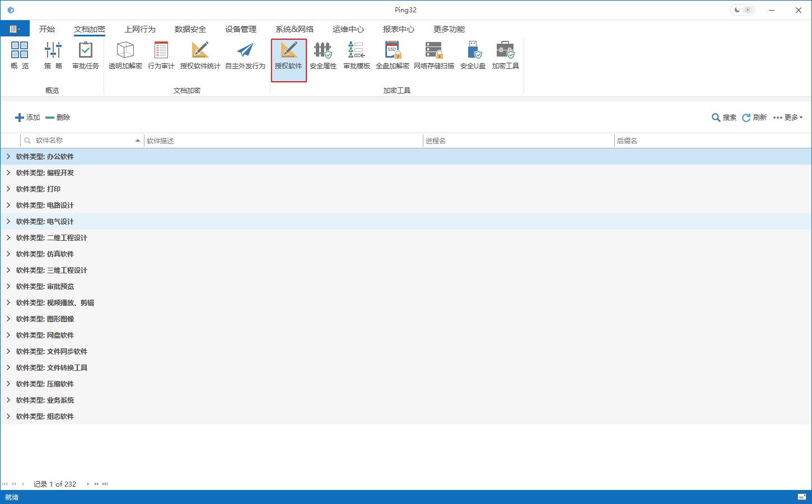Select 透明加解密 ribbon tool
Image resolution: width=812 pixels, height=504 pixels.
[125, 55]
